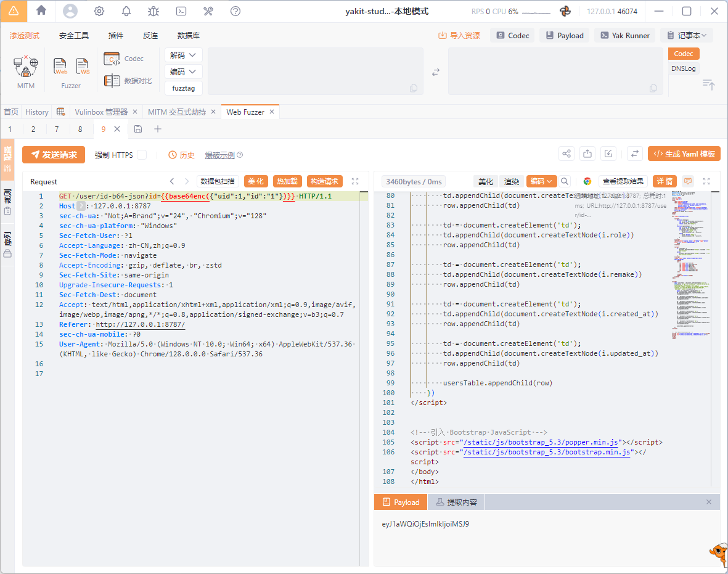
Task: Click the search icon in response toolbar
Action: point(565,181)
